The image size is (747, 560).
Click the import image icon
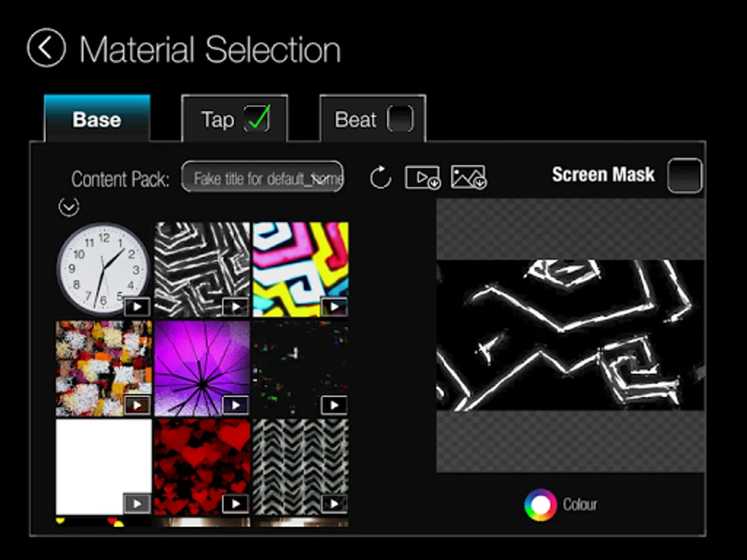(469, 177)
